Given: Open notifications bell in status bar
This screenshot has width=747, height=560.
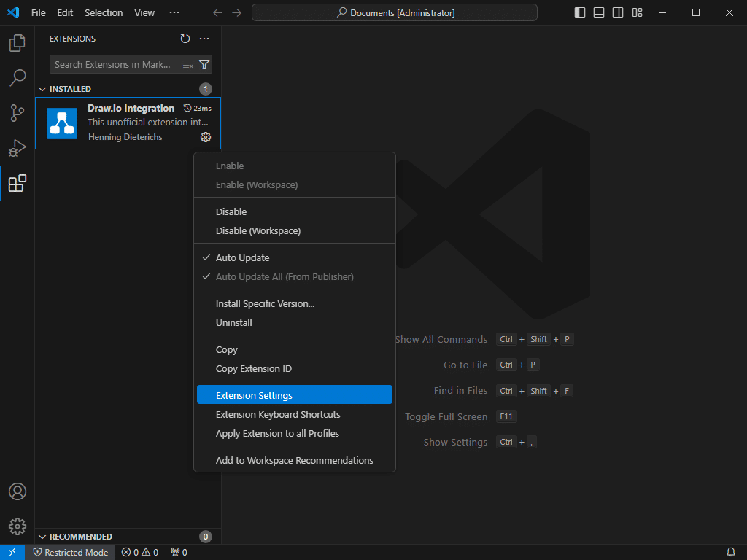Looking at the screenshot, I should [x=730, y=553].
